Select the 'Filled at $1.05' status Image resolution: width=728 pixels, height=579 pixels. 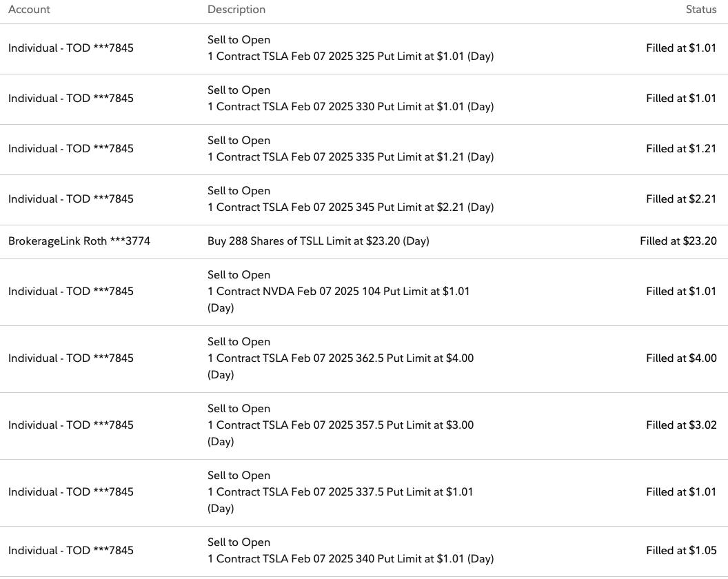click(x=681, y=551)
